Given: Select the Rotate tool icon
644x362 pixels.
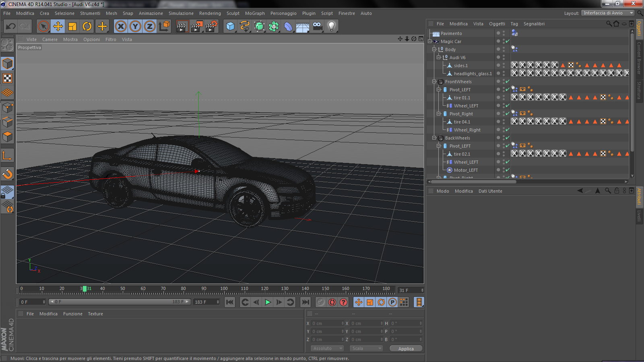Looking at the screenshot, I should pyautogui.click(x=87, y=27).
